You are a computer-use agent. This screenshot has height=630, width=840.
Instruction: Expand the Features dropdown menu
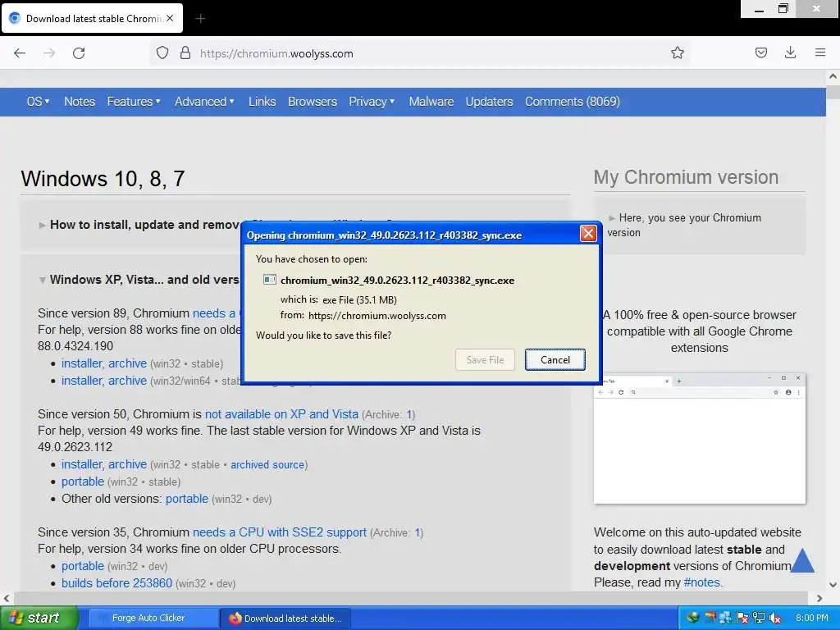tap(134, 102)
